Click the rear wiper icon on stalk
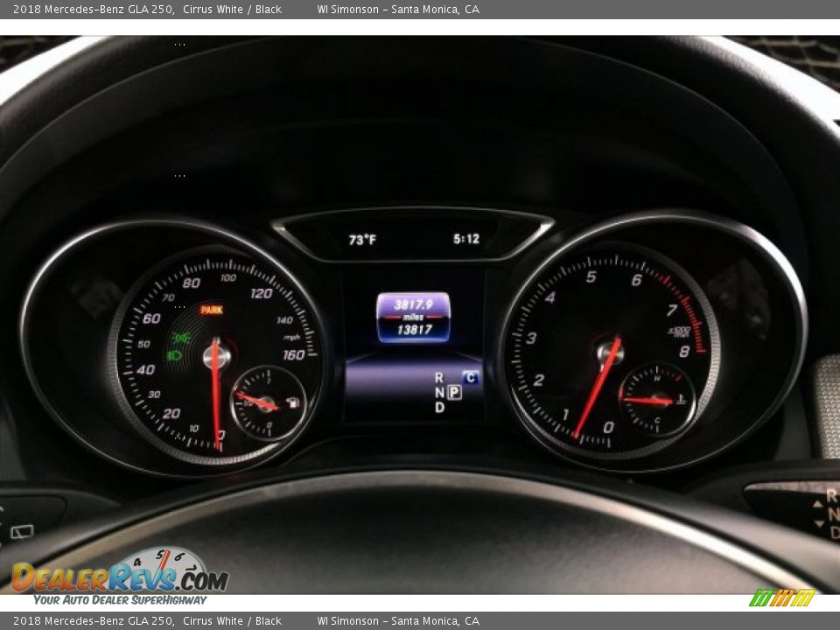The height and width of the screenshot is (630, 840). pyautogui.click(x=21, y=531)
